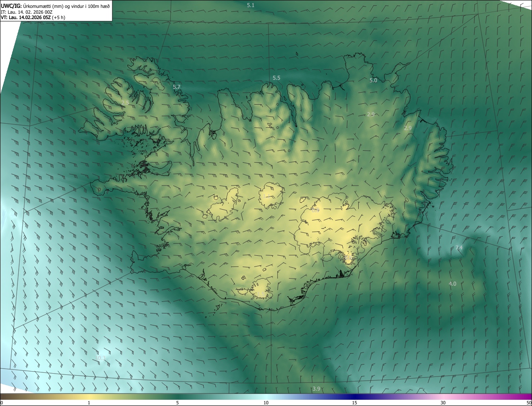Viewport: 532px width, 406px height.
Task: Click the 2.5 value over the Westfjords
Action: coord(125,103)
